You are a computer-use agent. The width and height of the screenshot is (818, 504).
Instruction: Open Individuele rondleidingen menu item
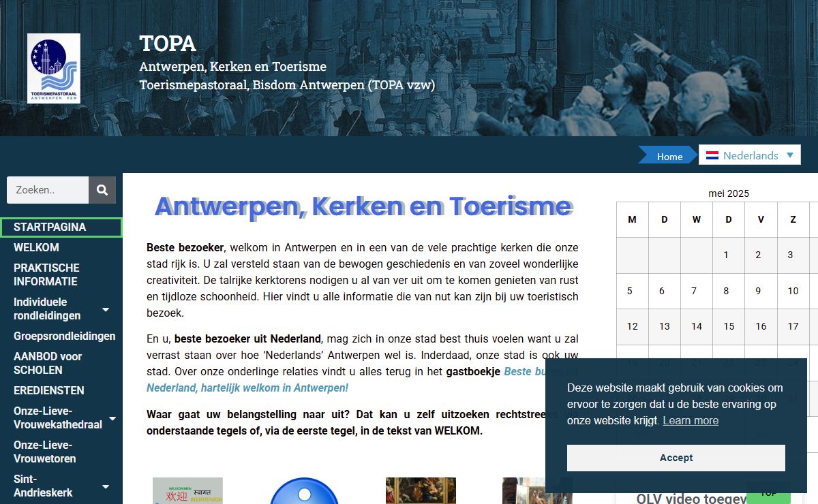pyautogui.click(x=47, y=309)
